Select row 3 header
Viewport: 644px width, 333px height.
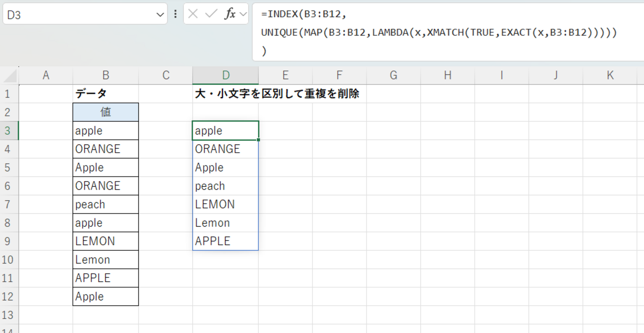(x=9, y=131)
